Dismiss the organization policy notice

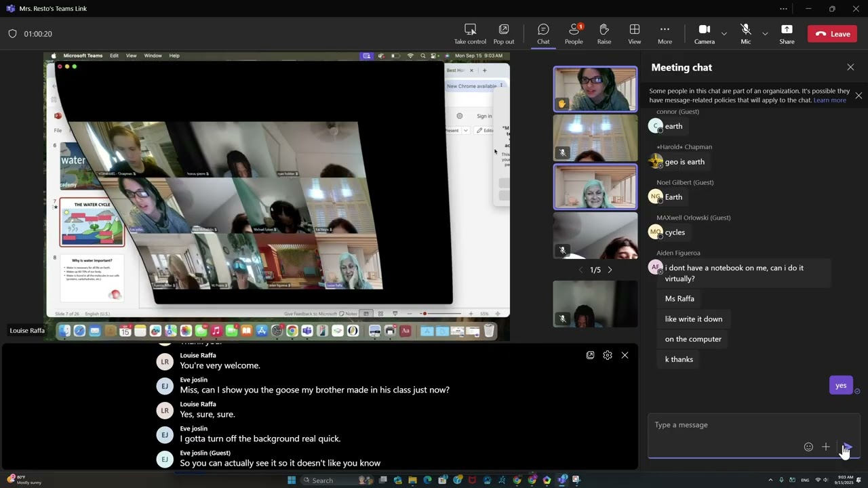(x=859, y=96)
